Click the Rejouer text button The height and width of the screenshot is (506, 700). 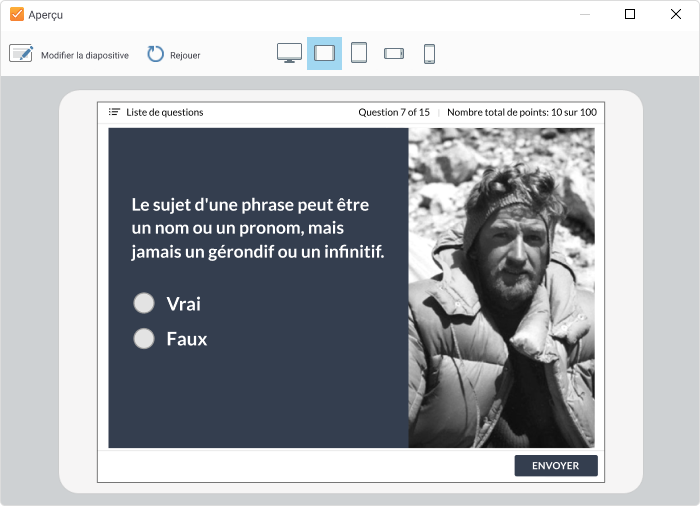point(185,55)
